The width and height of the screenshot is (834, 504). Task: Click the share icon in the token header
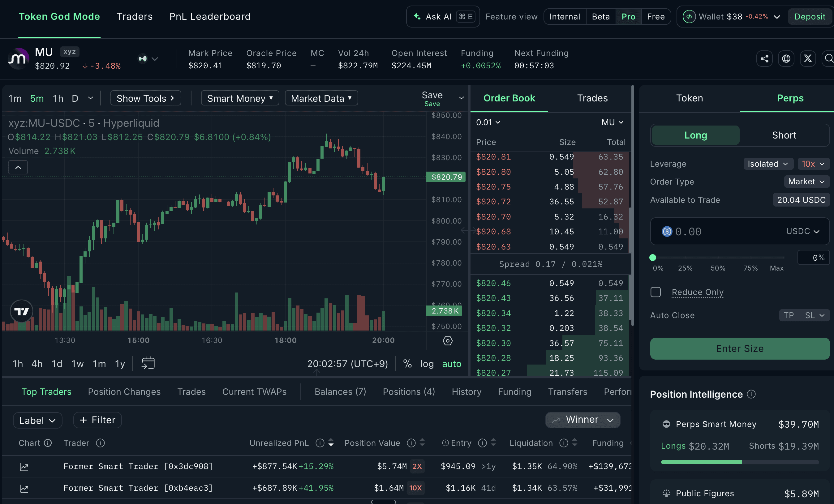tap(764, 59)
